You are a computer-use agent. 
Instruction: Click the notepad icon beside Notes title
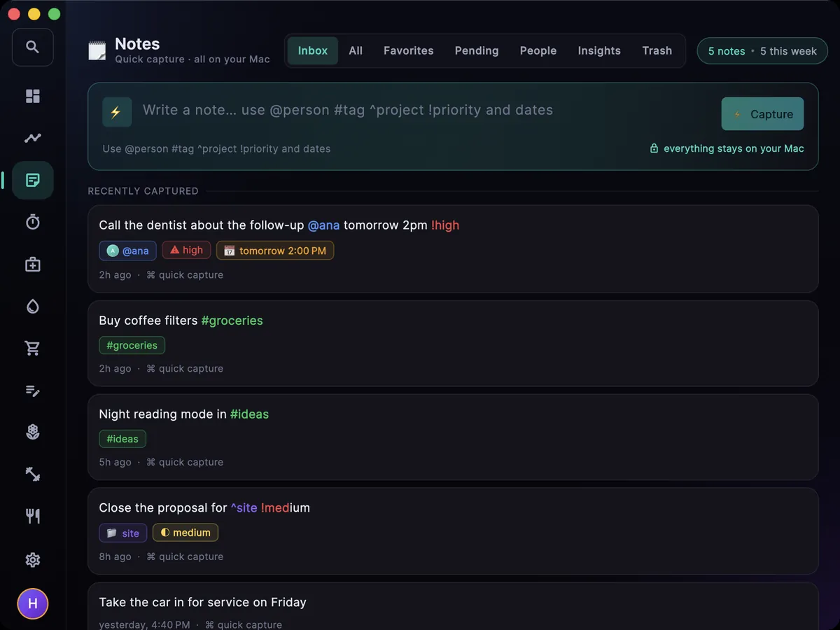[97, 50]
